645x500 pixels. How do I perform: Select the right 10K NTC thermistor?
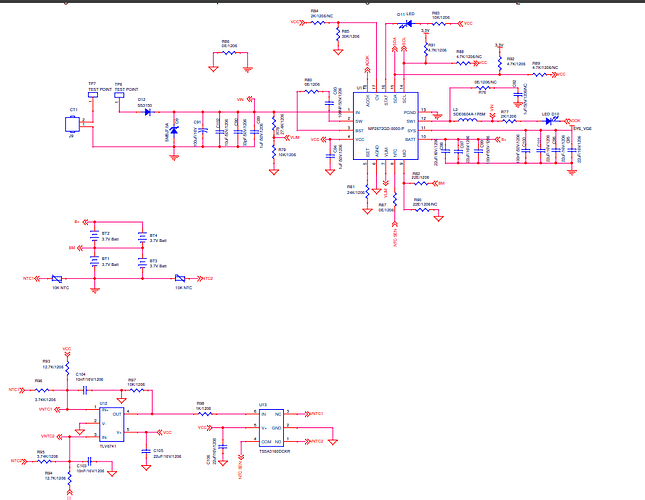click(180, 279)
